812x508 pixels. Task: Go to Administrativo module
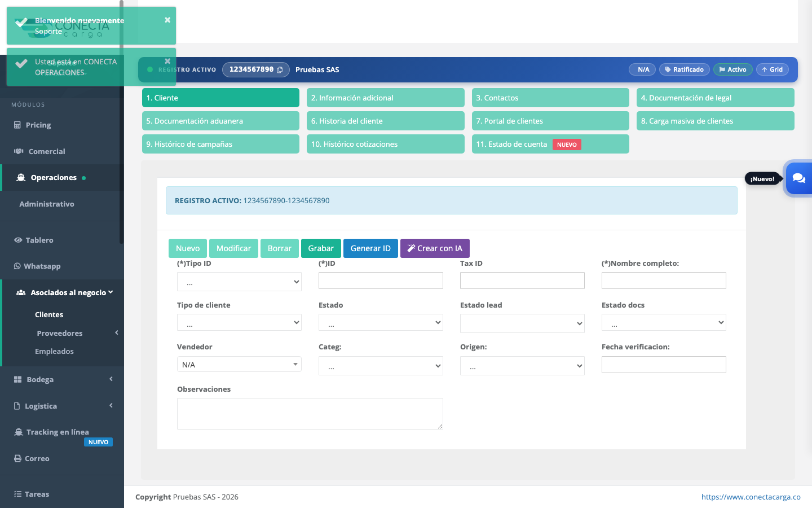[62, 204]
